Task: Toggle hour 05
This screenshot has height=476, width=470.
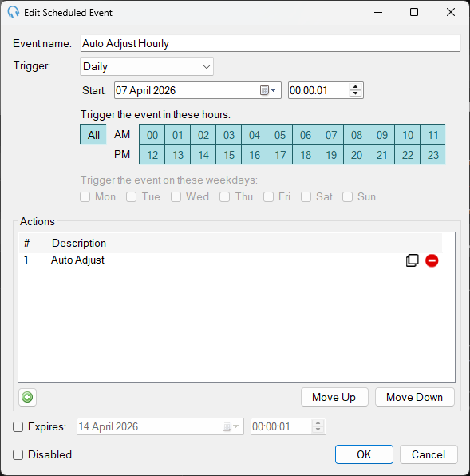Action: 280,134
